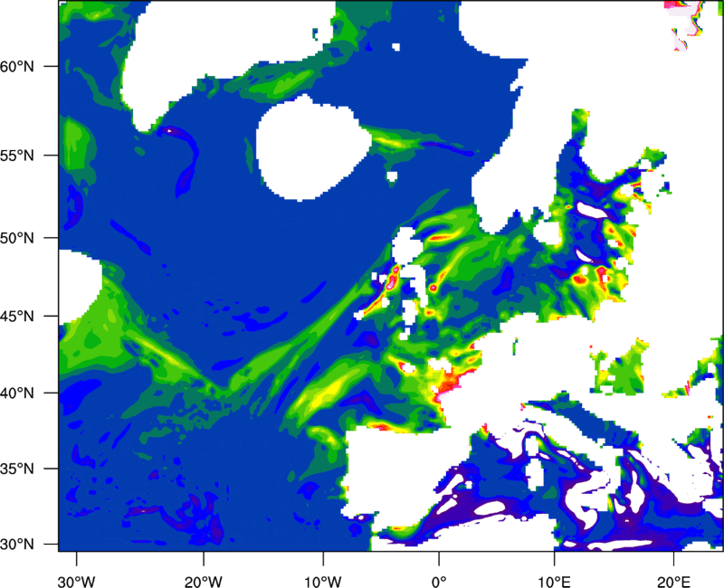Viewport: 724px width, 588px height.
Task: Click the 30°N latitude label
Action: (17, 545)
